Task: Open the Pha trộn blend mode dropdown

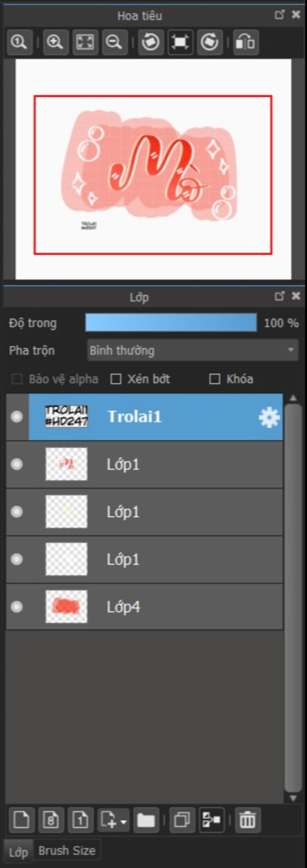Action: [x=193, y=350]
